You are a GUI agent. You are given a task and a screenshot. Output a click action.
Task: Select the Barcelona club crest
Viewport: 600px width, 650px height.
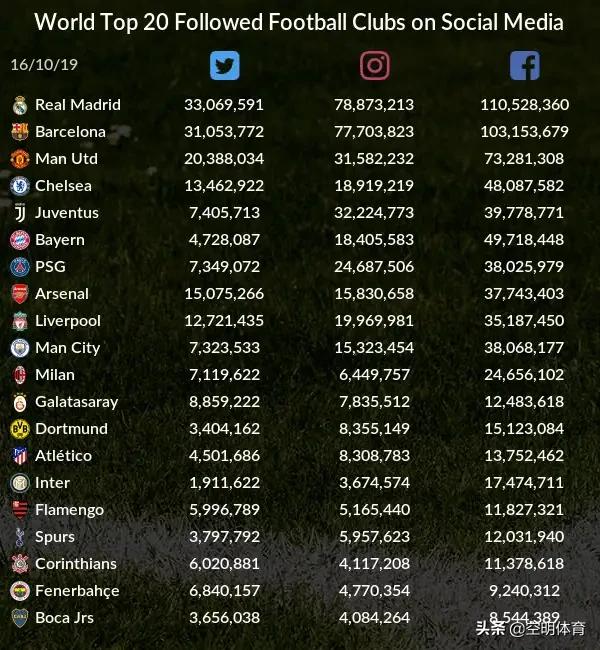20,132
